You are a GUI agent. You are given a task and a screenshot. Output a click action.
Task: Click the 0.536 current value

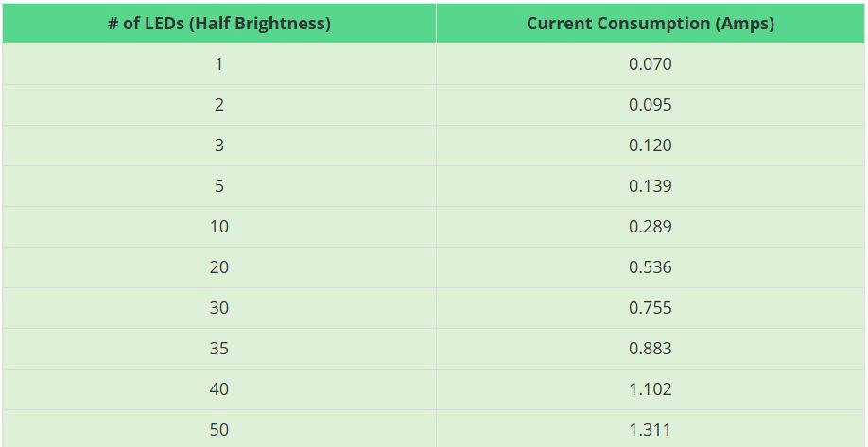(651, 267)
